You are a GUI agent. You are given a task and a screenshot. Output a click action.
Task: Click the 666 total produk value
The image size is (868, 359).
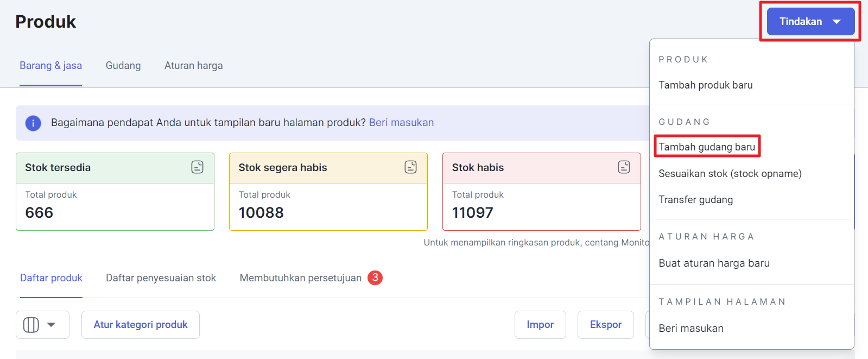click(x=39, y=213)
